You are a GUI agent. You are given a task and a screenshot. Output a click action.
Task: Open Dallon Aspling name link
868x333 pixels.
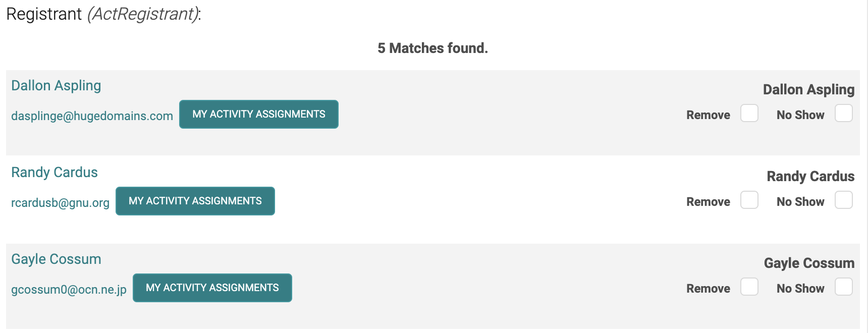coord(56,86)
